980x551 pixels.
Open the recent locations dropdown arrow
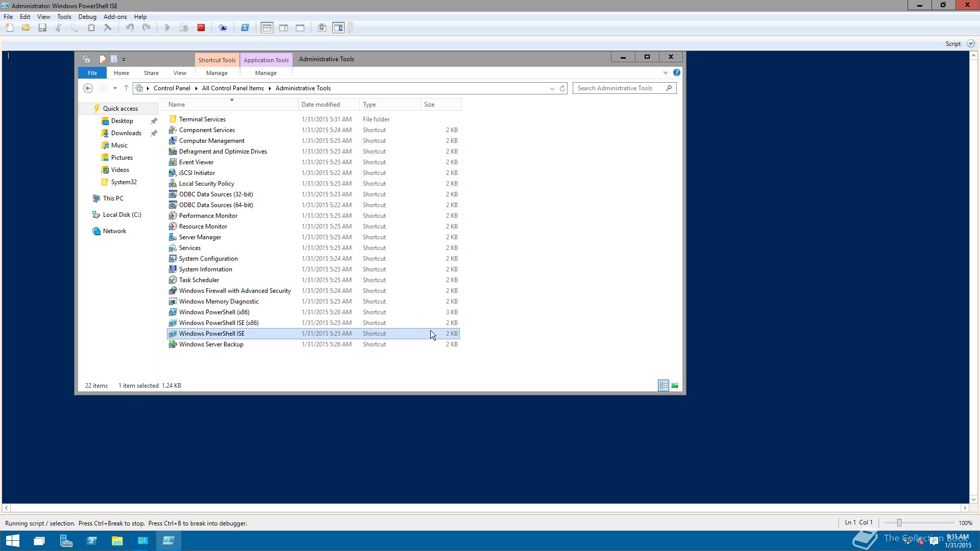click(115, 88)
